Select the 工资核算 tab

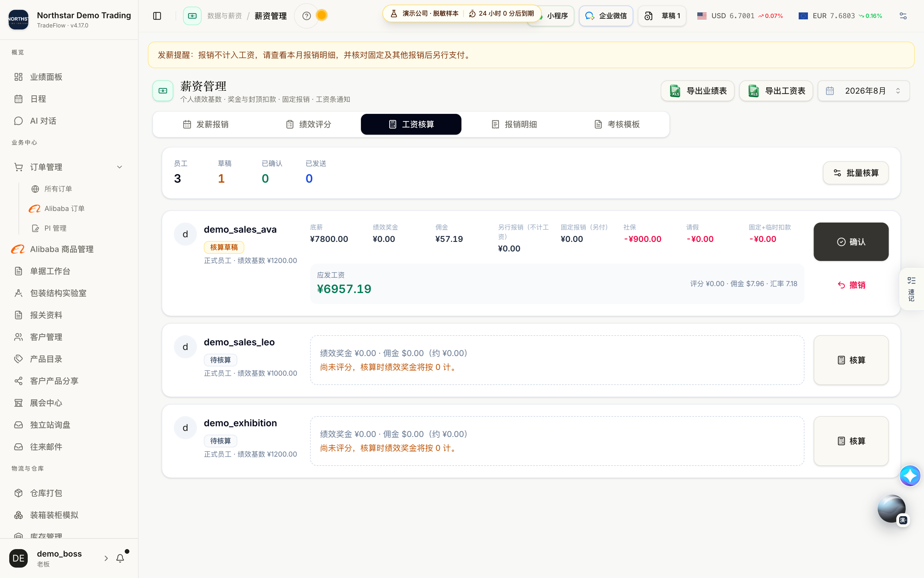click(x=411, y=124)
